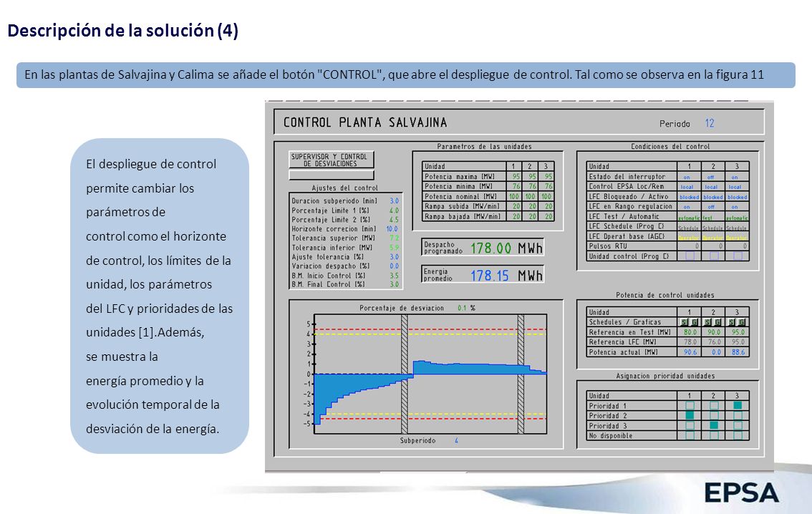The width and height of the screenshot is (812, 514).
Task: Uncheck Prioridad 3 for unit 2
Action: (714, 425)
